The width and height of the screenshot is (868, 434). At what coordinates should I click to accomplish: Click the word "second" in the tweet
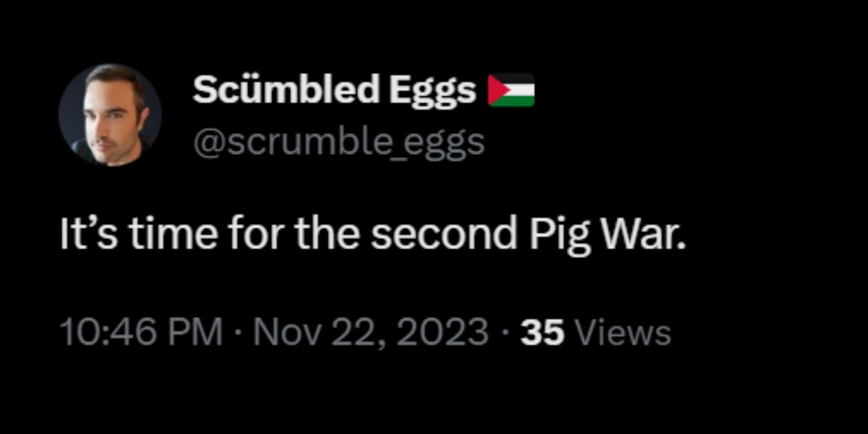tap(444, 234)
